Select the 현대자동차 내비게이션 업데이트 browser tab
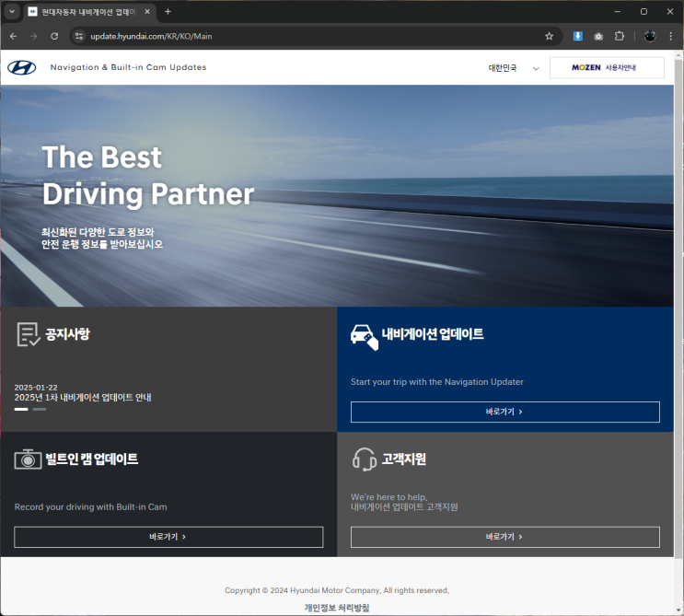The width and height of the screenshot is (684, 616). coord(88,12)
